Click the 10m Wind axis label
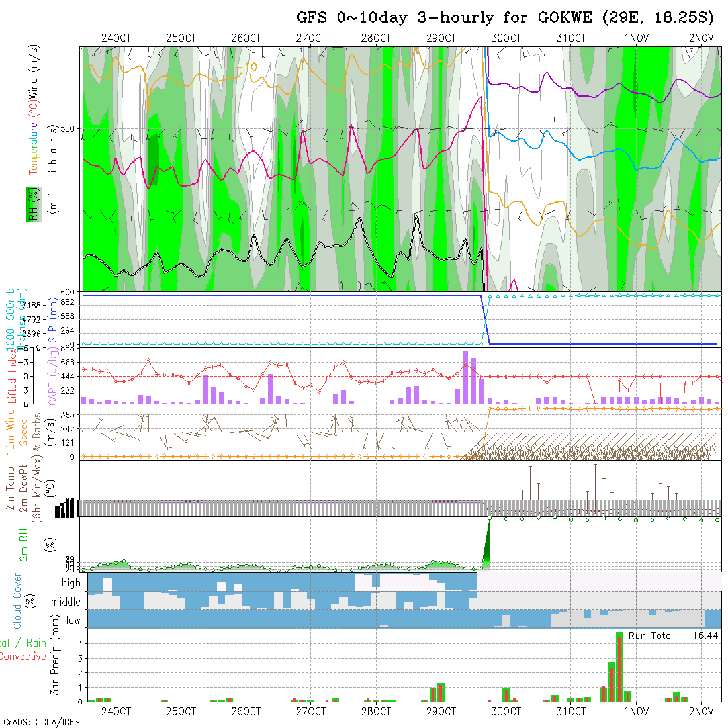 click(10, 432)
